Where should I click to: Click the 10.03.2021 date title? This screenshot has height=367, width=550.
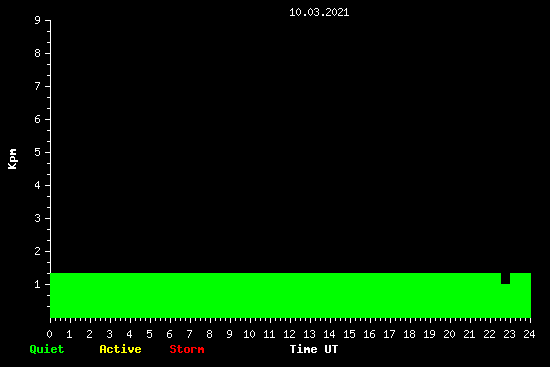click(x=319, y=12)
